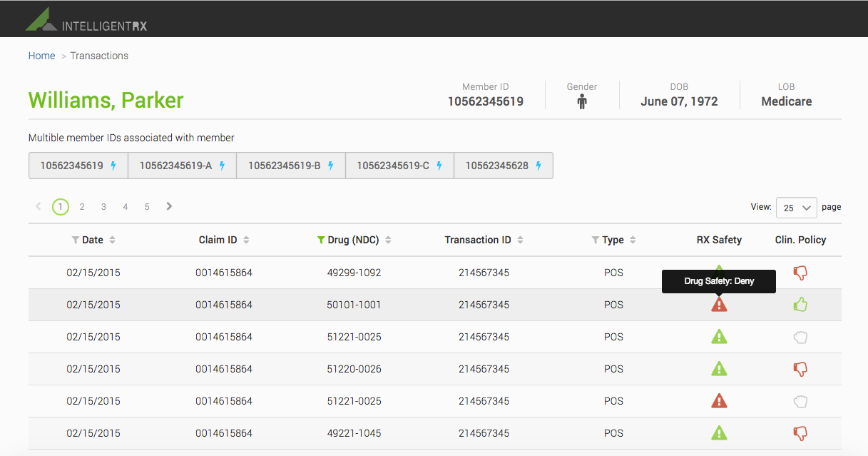Click the red RX Safety warning for 50101-1001
Image resolution: width=868 pixels, height=456 pixels.
coord(719,305)
